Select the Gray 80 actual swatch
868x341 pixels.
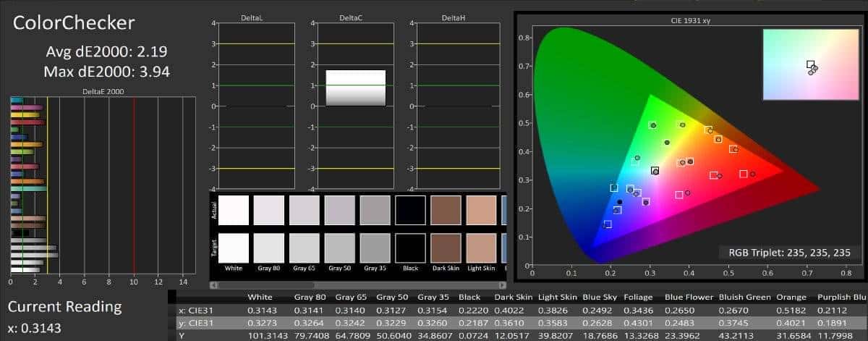268,209
